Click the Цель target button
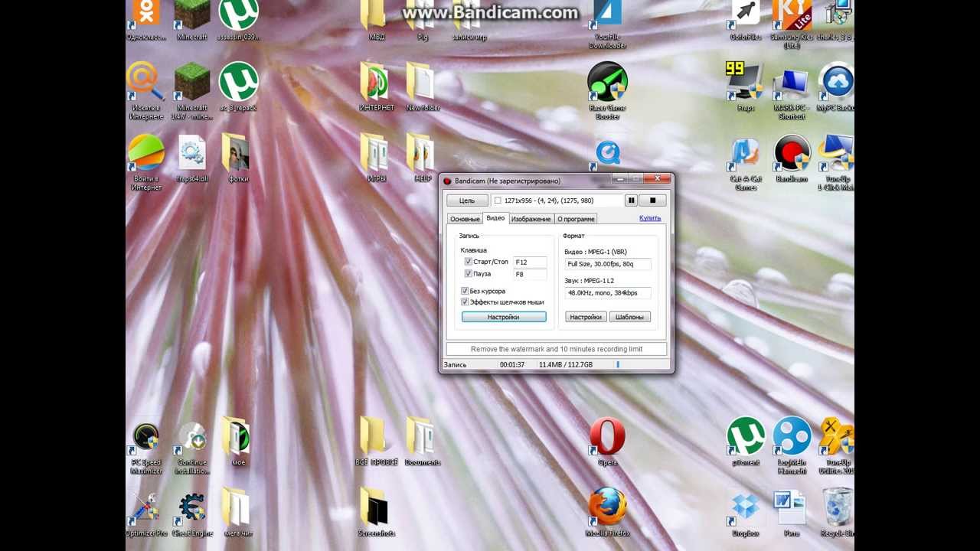This screenshot has height=551, width=980. (467, 201)
